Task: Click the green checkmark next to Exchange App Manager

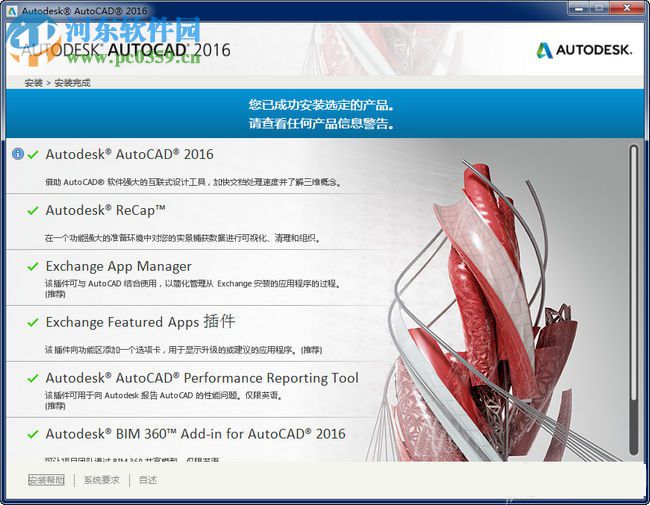Action: coord(33,266)
